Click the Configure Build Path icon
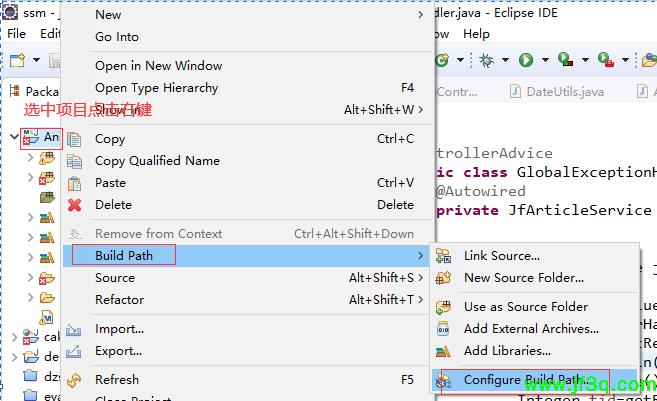This screenshot has height=401, width=657. click(x=444, y=380)
